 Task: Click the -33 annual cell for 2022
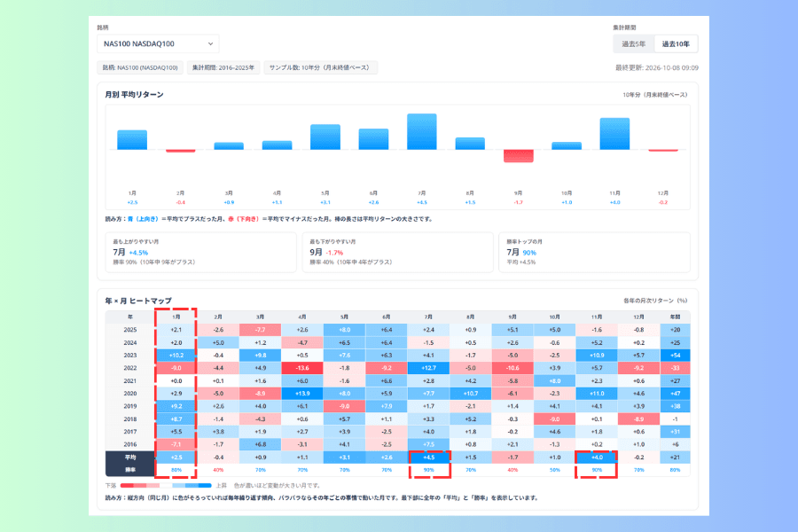(675, 368)
